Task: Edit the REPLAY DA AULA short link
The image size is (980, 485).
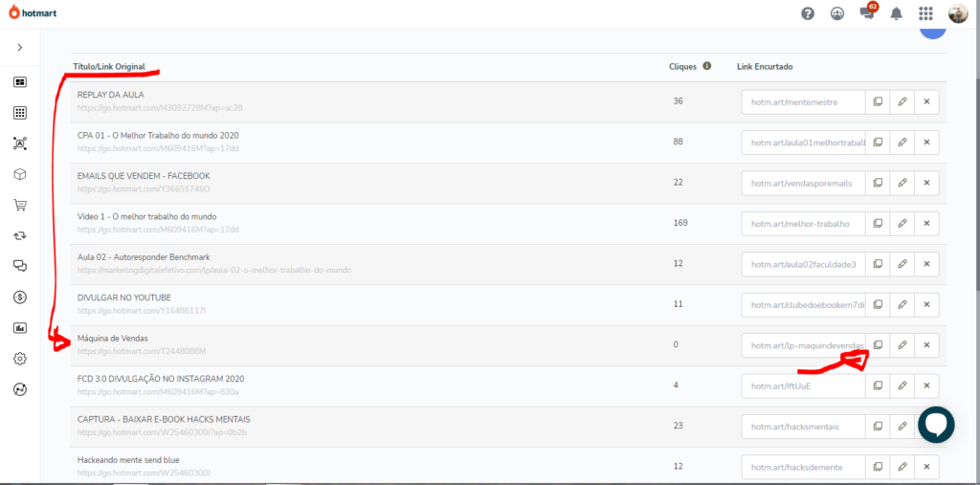Action: tap(902, 101)
